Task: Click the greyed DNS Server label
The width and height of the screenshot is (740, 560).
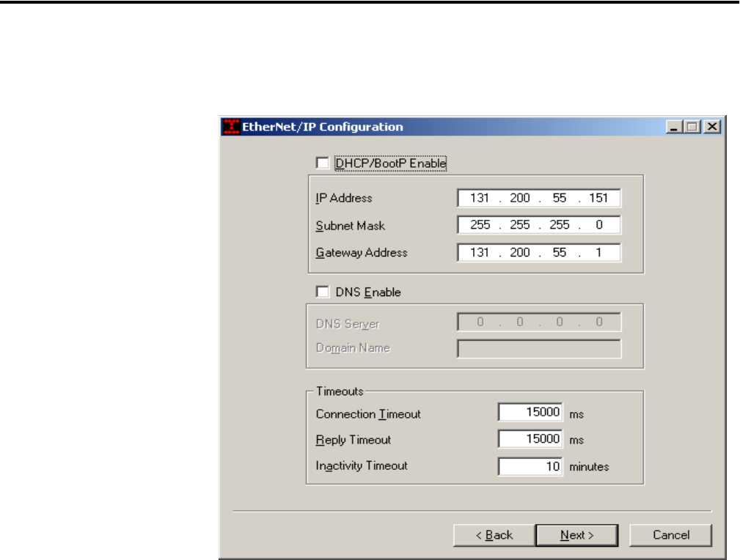Action: coord(348,324)
